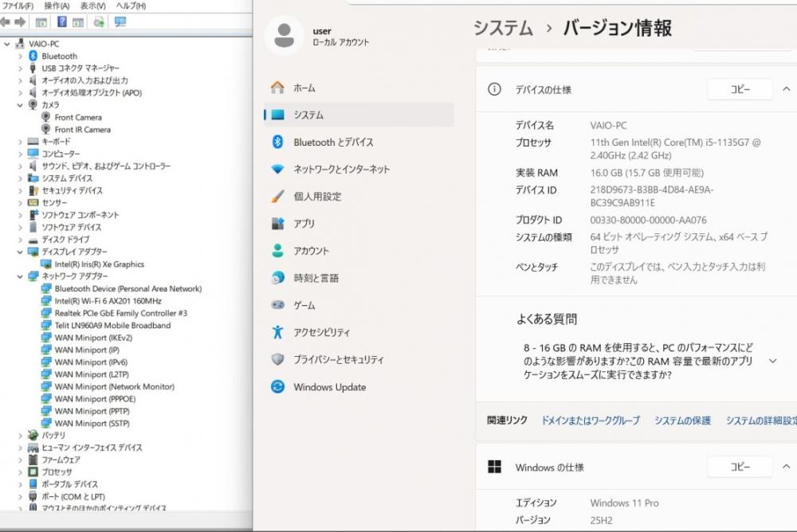Screen dimensions: 797x532
Task: Click the user account avatar in Settings
Action: [x=285, y=36]
